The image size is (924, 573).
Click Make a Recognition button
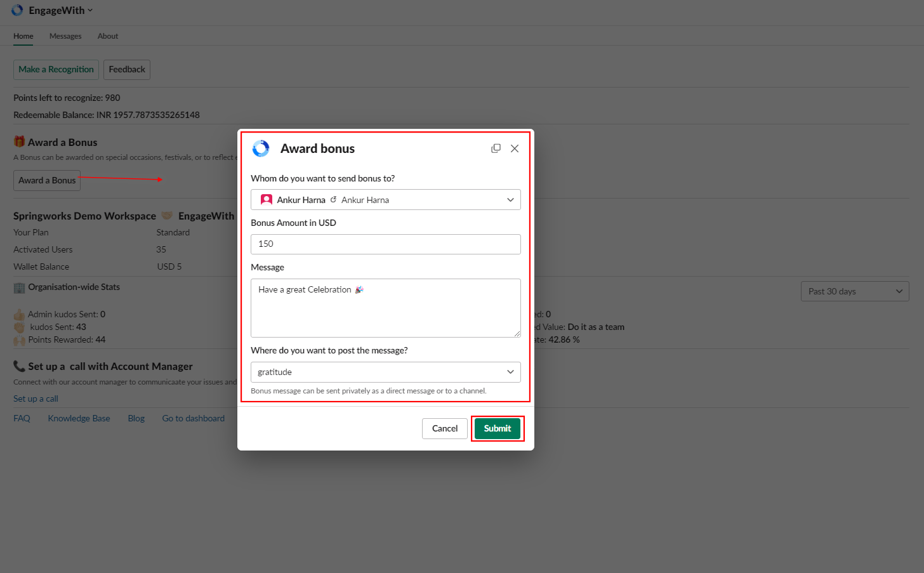[x=56, y=70]
